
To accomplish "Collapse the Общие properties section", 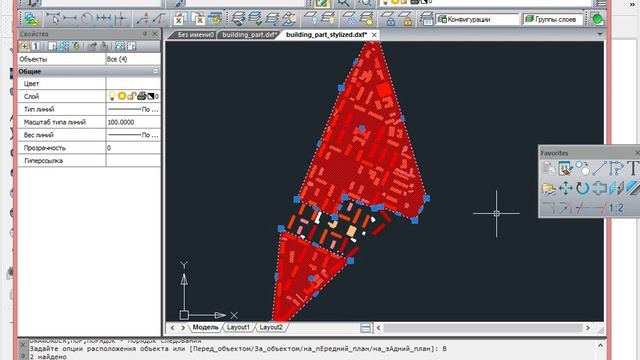I will point(156,71).
